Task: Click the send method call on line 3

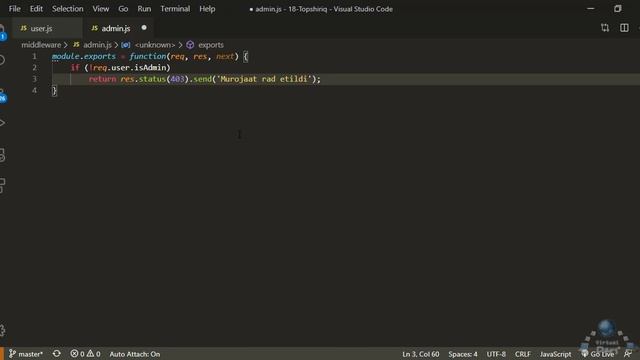Action: (x=202, y=79)
